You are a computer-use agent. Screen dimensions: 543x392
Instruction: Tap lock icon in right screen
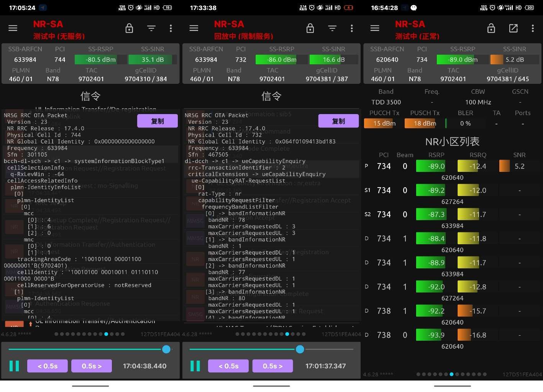(491, 28)
